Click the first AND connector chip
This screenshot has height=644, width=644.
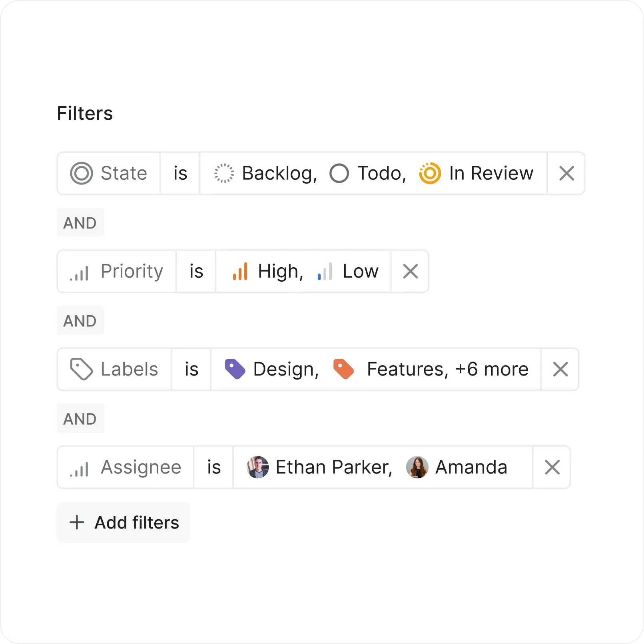80,223
